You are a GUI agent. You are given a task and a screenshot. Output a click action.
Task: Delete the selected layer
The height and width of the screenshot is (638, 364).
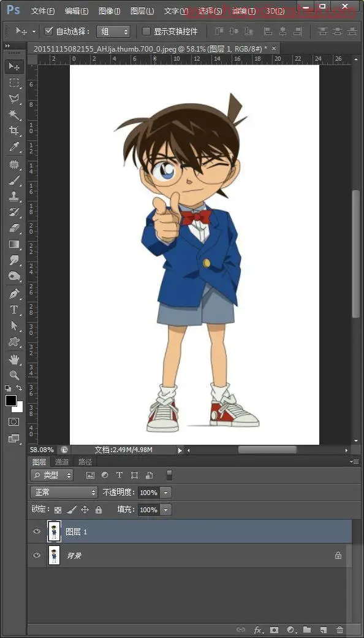[339, 630]
